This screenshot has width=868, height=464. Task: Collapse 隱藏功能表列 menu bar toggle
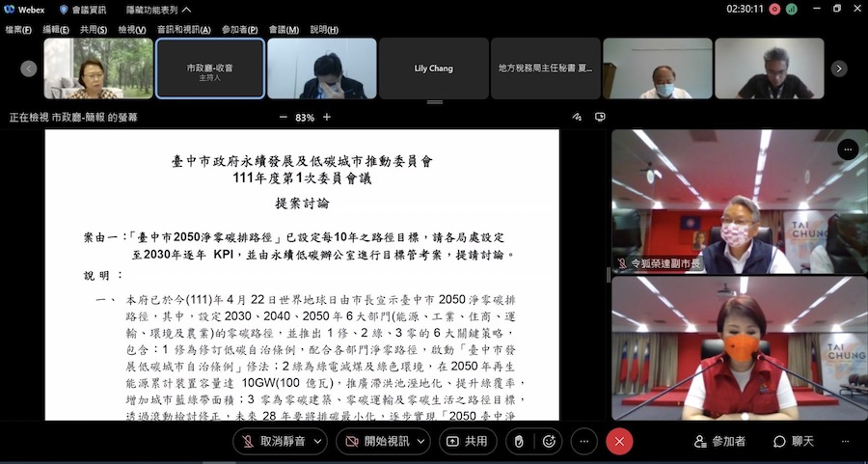point(158,10)
